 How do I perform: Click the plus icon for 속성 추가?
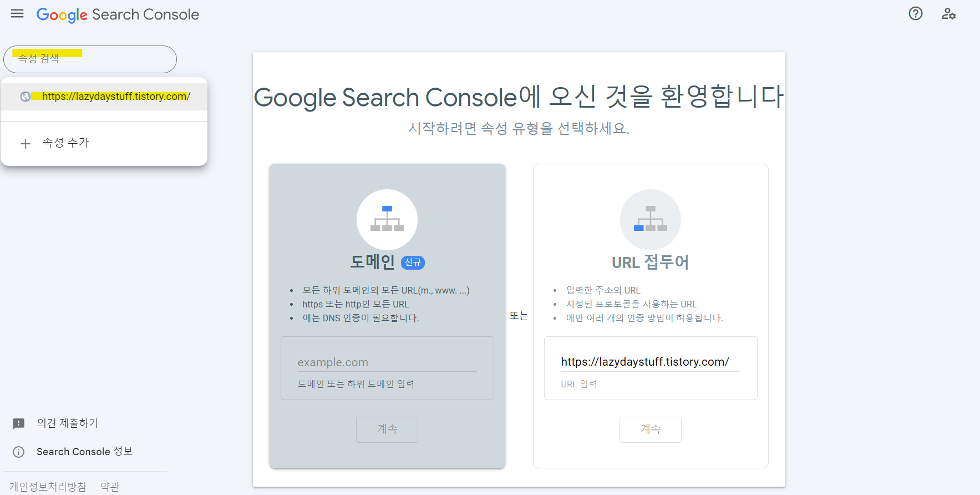(x=26, y=144)
